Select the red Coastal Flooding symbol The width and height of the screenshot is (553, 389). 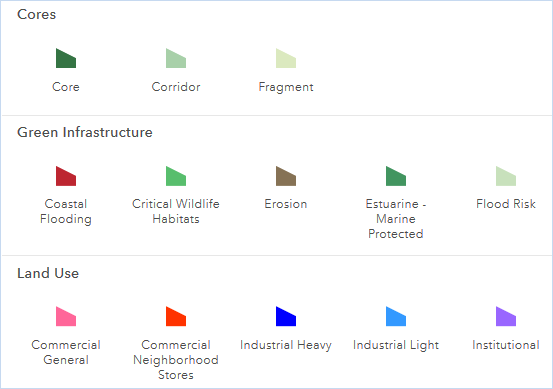point(66,176)
